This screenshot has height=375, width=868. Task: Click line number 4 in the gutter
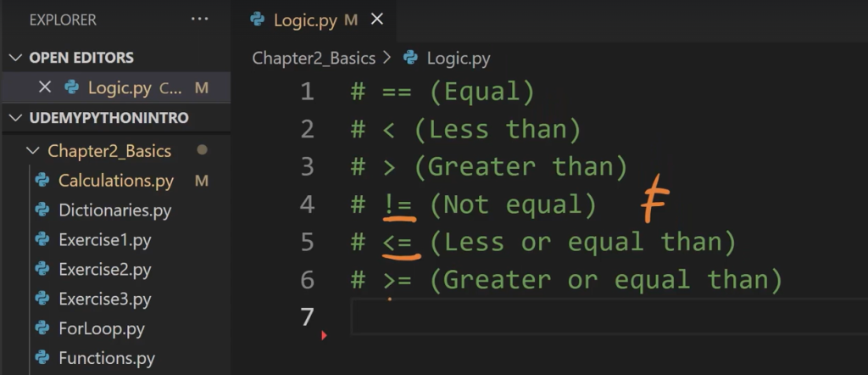click(306, 204)
